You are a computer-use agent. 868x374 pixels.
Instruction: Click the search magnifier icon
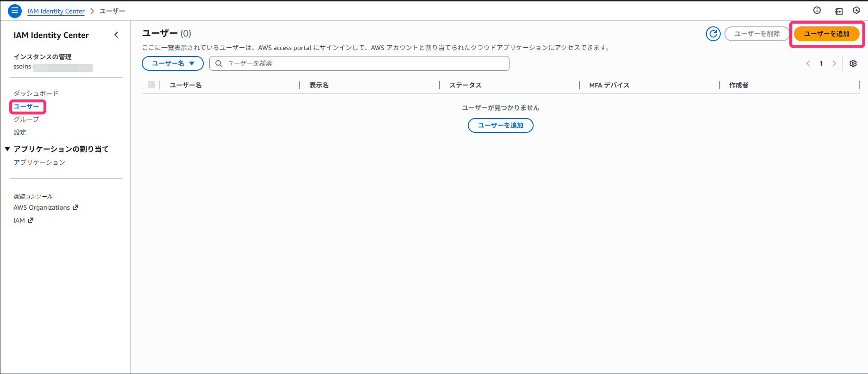click(x=219, y=63)
